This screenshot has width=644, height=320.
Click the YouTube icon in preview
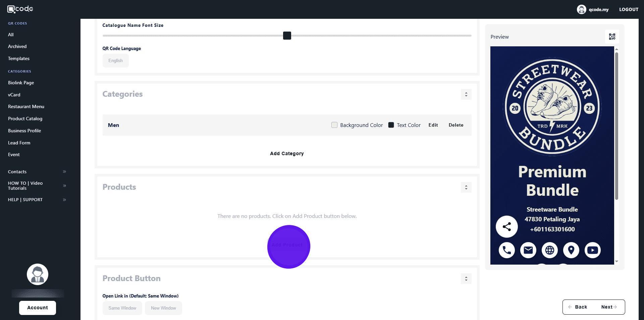click(x=592, y=250)
